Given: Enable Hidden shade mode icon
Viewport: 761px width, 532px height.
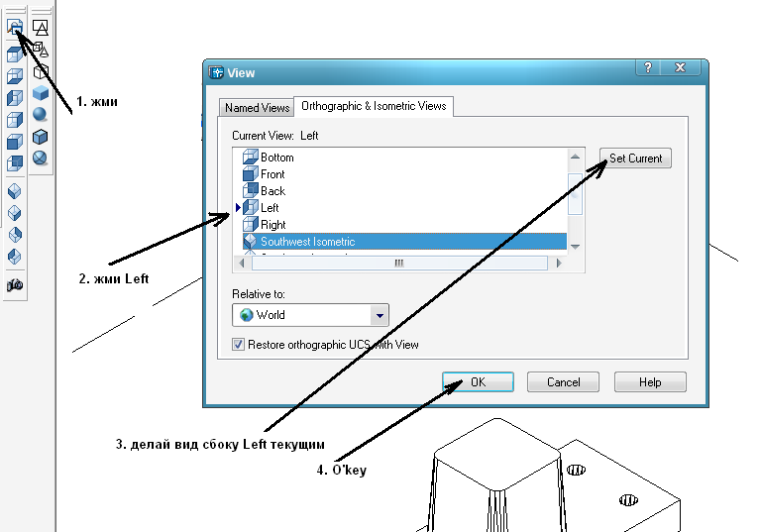Looking at the screenshot, I should pos(41,71).
